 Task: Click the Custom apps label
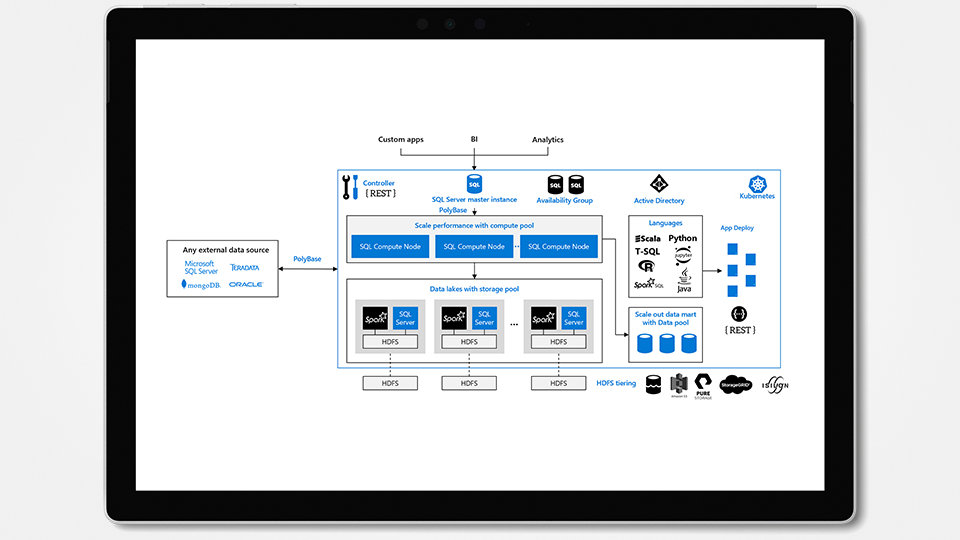click(400, 140)
